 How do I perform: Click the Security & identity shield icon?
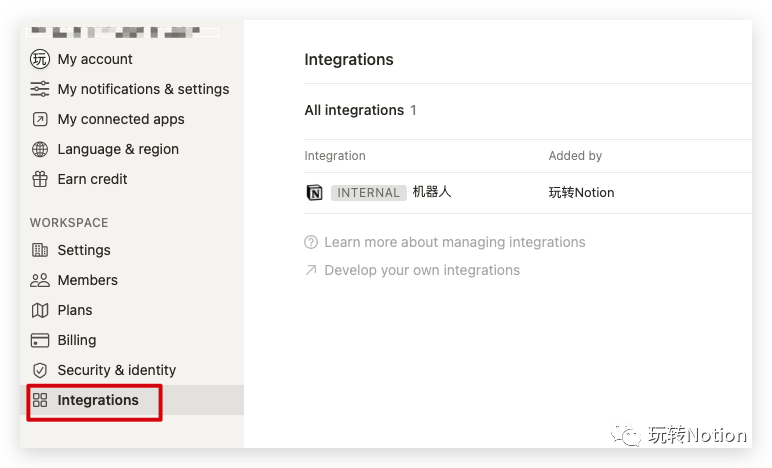40,370
